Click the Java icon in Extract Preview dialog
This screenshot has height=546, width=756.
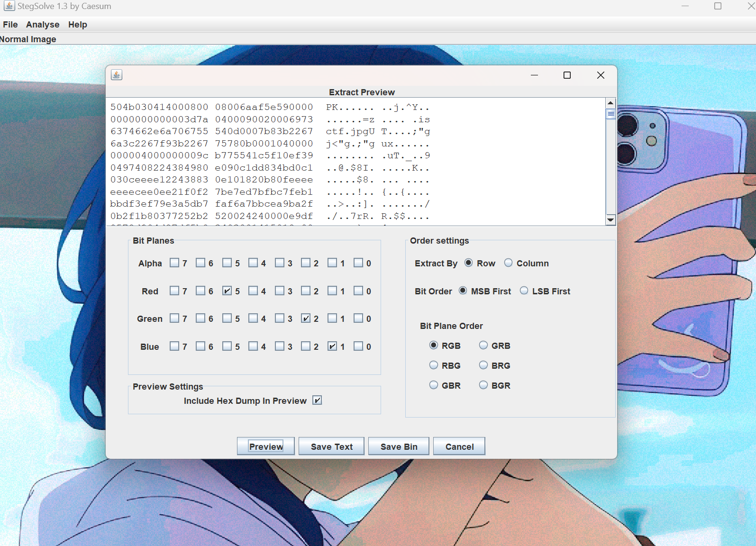117,75
